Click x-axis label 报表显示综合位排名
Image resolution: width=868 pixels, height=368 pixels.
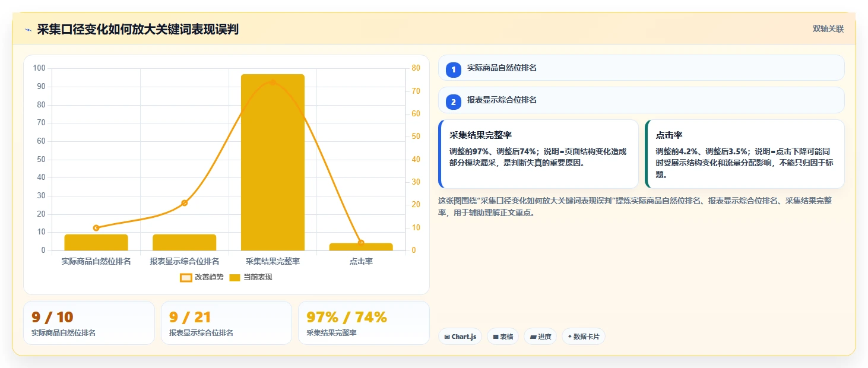click(x=185, y=261)
